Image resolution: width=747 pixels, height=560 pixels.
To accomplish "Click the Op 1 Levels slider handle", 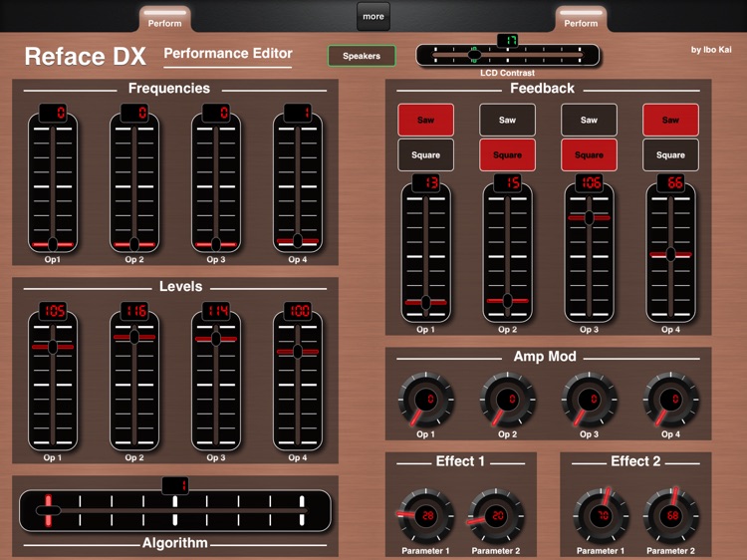I will (53, 347).
